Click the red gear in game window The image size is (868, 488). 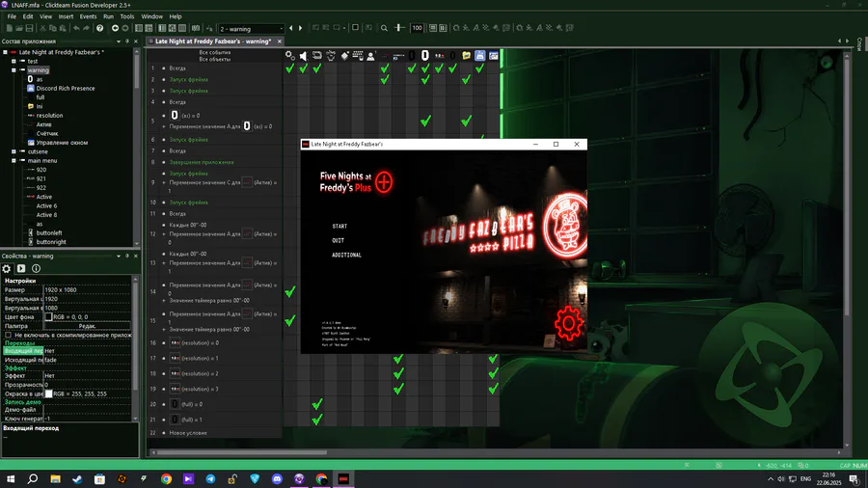(568, 322)
